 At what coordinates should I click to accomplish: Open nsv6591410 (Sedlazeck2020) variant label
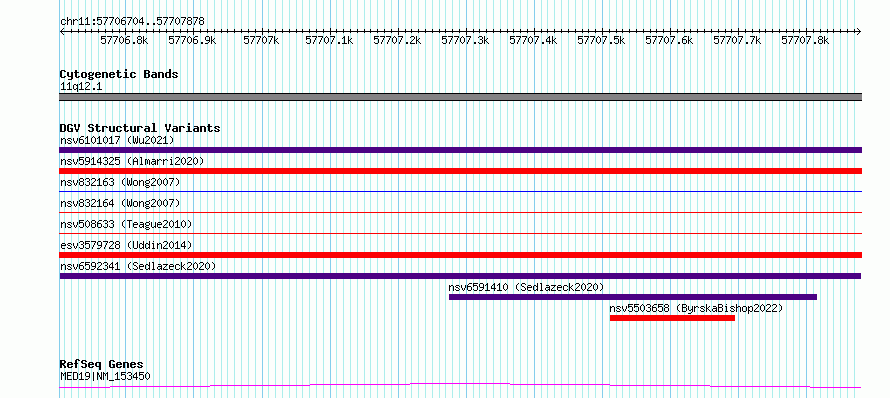[x=526, y=287]
